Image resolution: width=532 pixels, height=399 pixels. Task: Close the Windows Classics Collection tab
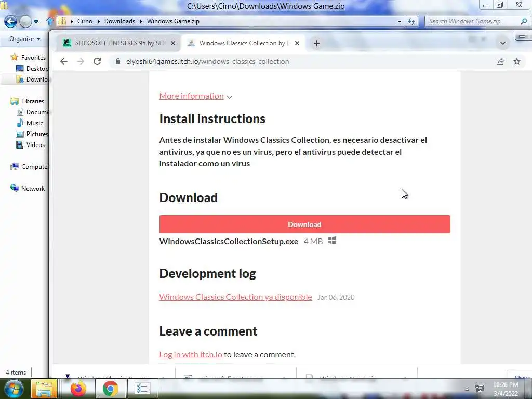tap(297, 43)
